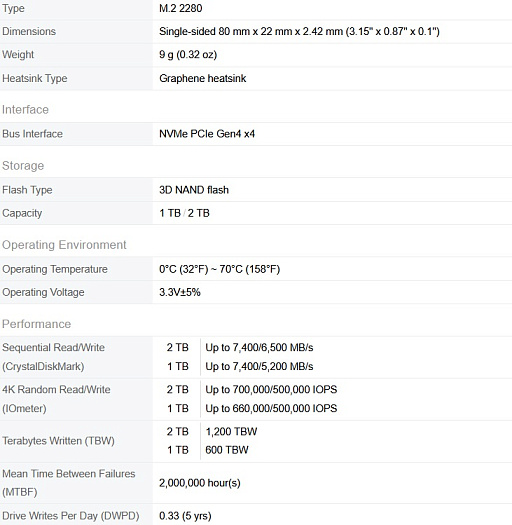Select the 'Single-sided 80 mm x 22 mm' dimensions value
The width and height of the screenshot is (512, 525).
coord(299,31)
